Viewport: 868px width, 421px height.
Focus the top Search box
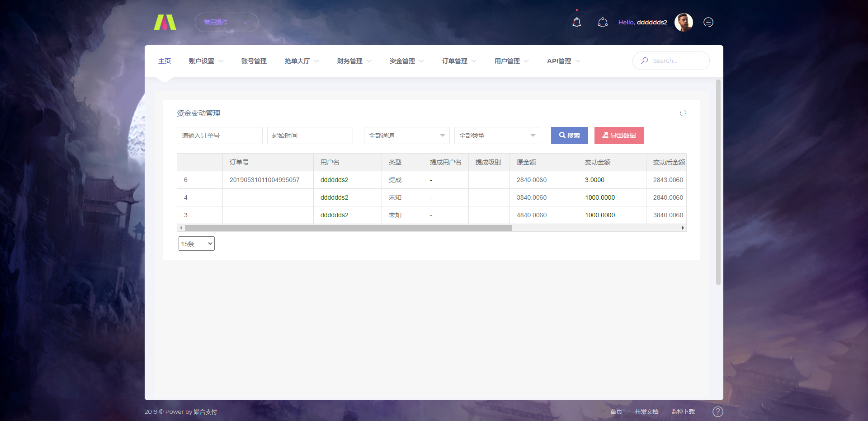671,61
